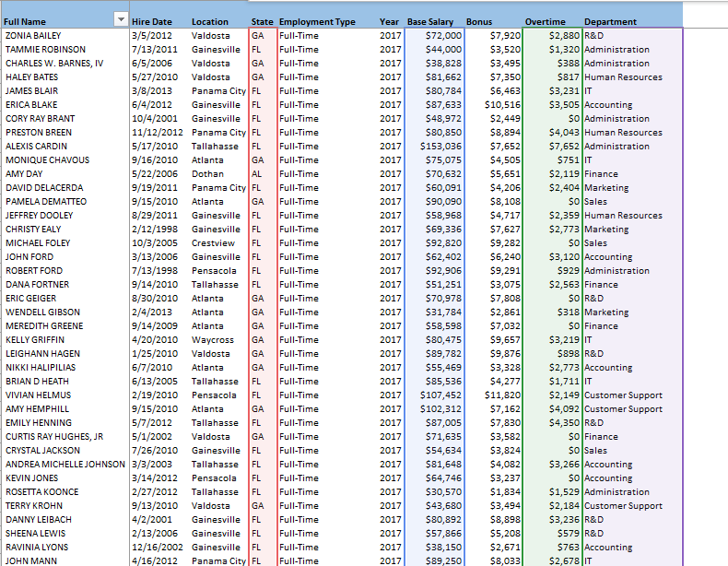This screenshot has width=728, height=566.
Task: Select KEVIN JONES's hire date 3/14/2012
Action: (155, 478)
